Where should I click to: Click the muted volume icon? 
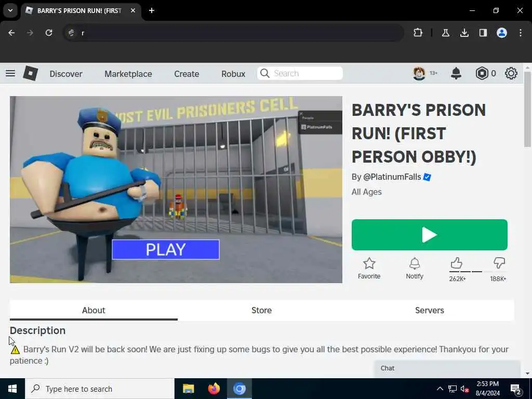[465, 389]
